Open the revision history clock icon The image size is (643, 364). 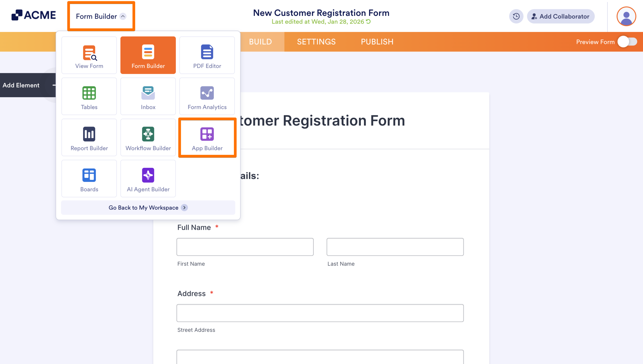[x=516, y=16]
